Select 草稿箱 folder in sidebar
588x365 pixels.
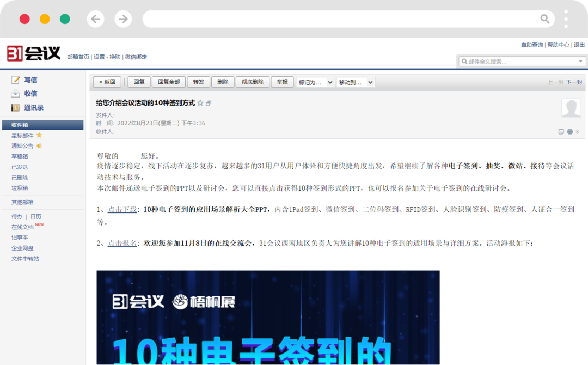tap(20, 156)
